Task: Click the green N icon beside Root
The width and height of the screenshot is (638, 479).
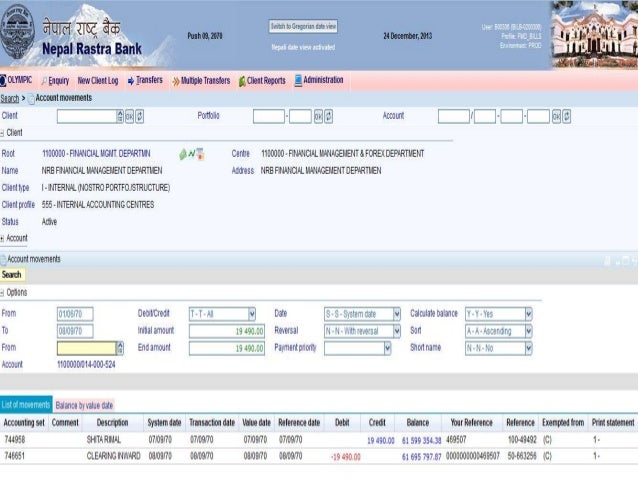Action: (192, 154)
